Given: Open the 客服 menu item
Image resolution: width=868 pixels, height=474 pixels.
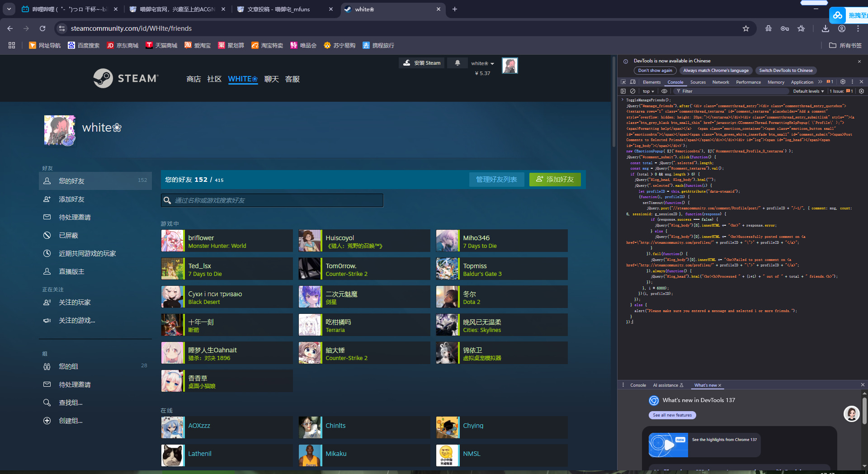Looking at the screenshot, I should pyautogui.click(x=292, y=79).
